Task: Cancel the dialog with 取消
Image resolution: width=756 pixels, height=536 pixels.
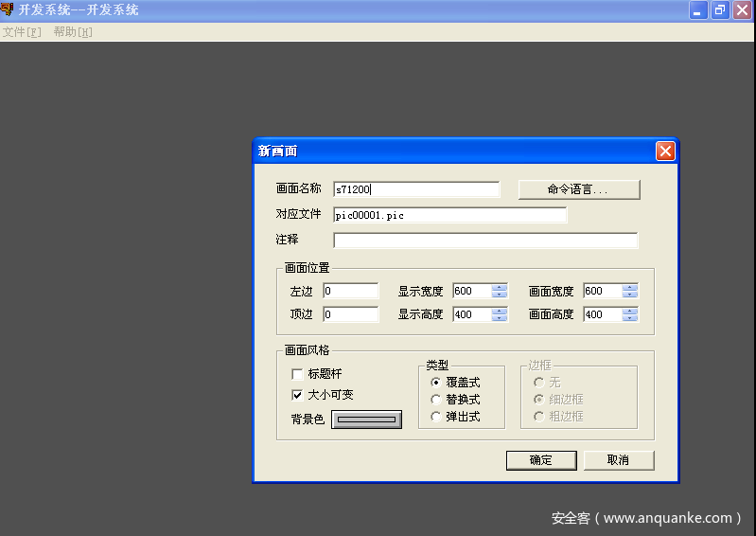Action: tap(618, 460)
